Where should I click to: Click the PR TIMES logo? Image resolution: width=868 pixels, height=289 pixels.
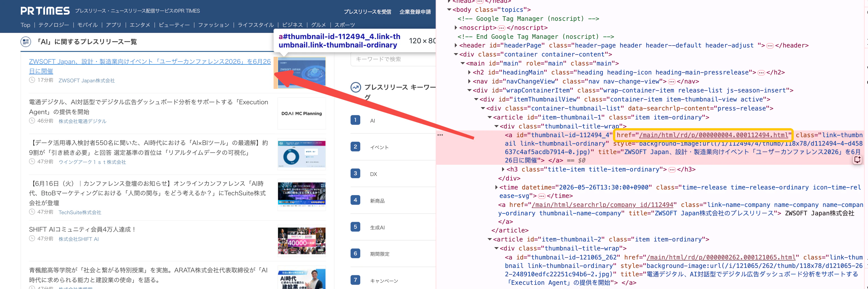point(45,11)
